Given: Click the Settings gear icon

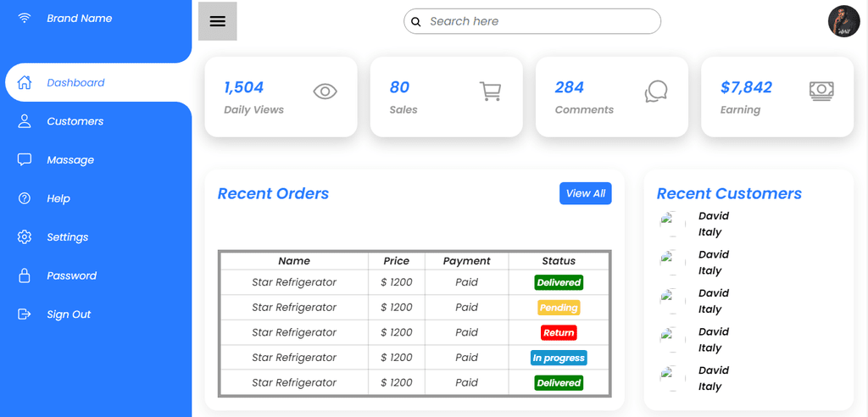Looking at the screenshot, I should (25, 237).
